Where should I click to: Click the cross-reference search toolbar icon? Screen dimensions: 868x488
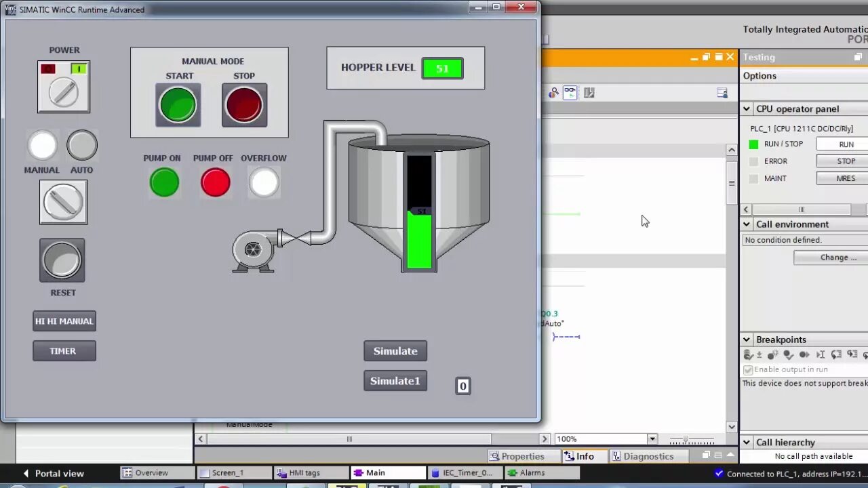click(554, 93)
